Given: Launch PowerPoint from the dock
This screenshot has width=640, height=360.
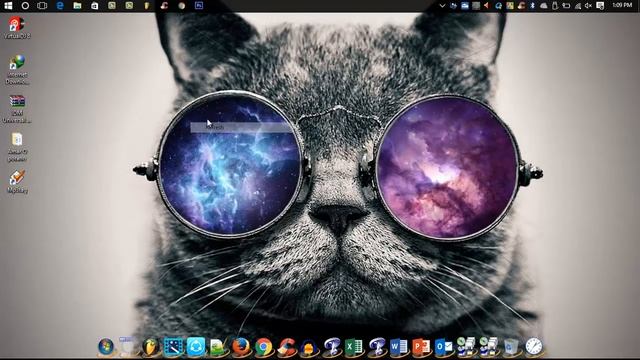Looking at the screenshot, I should 421,347.
